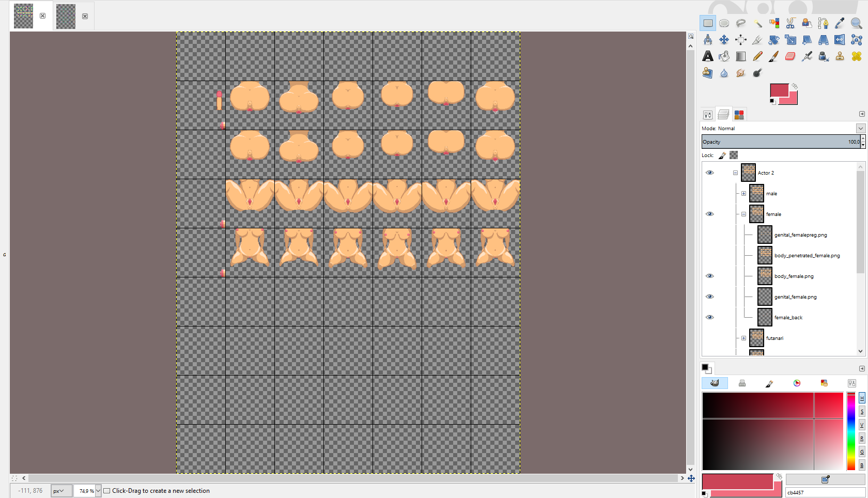Select the Pencil tool
This screenshot has width=868, height=498.
point(757,56)
